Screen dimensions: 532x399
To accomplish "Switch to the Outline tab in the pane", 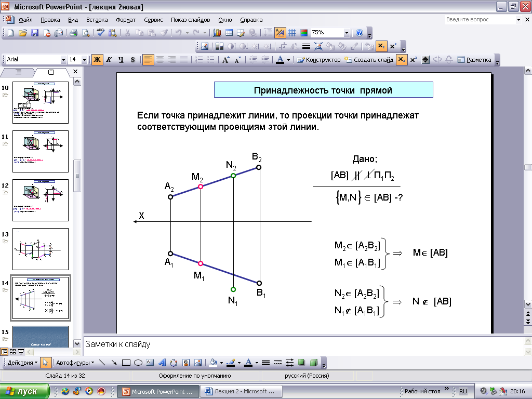I will pyautogui.click(x=18, y=72).
